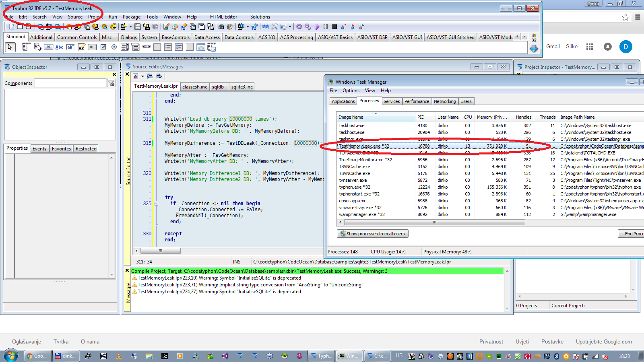
Task: Open the Gmail link
Action: [553, 46]
